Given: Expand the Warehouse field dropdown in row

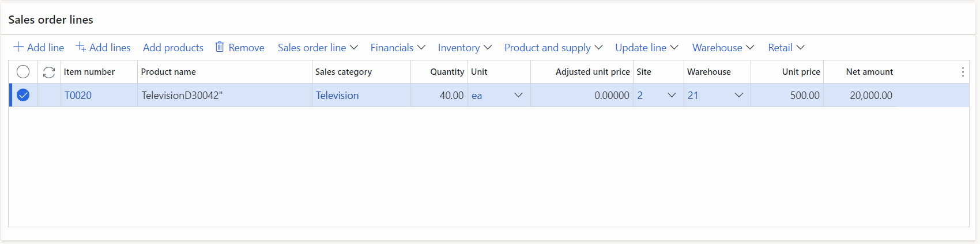Looking at the screenshot, I should click(738, 96).
